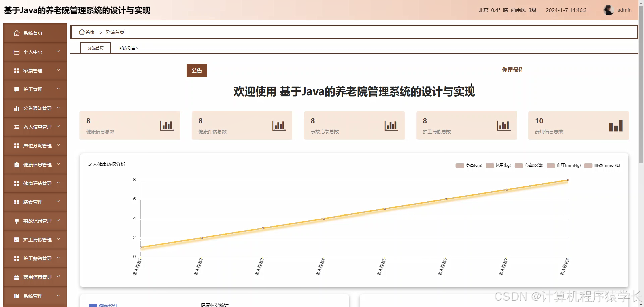
Task: Click 北京 weather info text
Action: (507, 10)
